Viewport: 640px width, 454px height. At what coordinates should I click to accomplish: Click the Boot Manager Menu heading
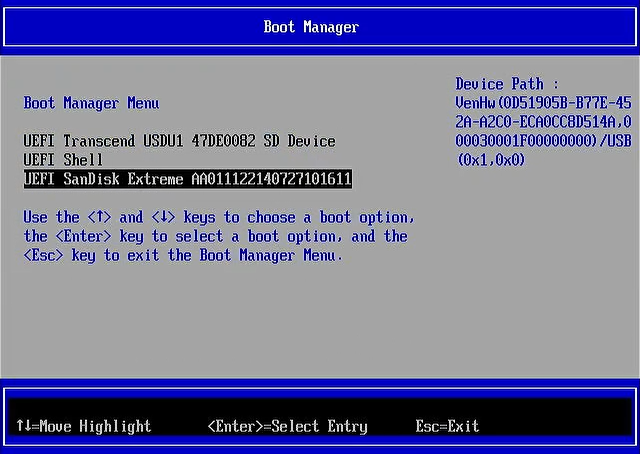coord(91,103)
